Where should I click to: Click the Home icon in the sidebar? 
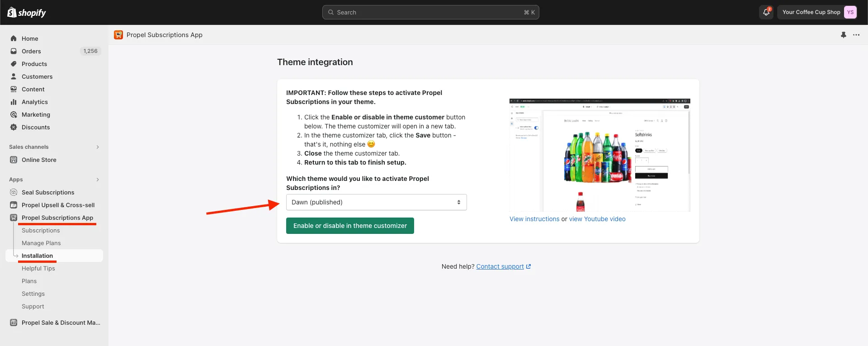(14, 38)
